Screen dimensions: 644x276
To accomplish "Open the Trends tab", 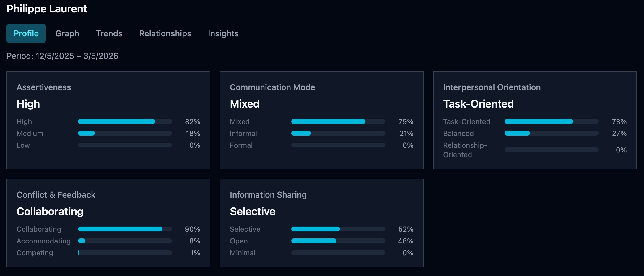I will click(109, 33).
